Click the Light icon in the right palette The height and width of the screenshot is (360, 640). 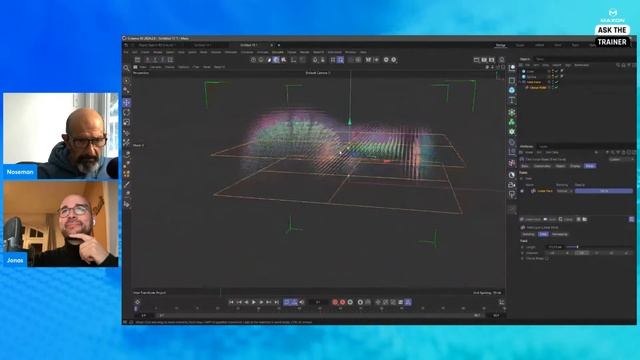(512, 195)
